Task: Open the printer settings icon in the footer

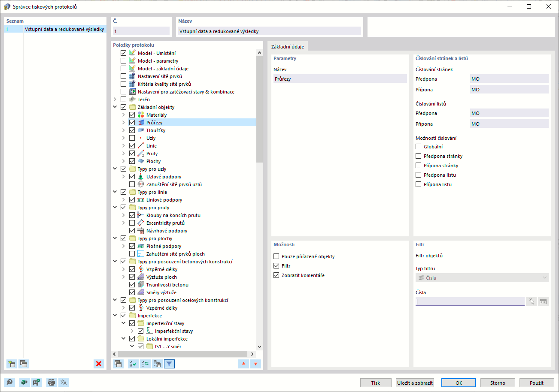Action: click(52, 383)
